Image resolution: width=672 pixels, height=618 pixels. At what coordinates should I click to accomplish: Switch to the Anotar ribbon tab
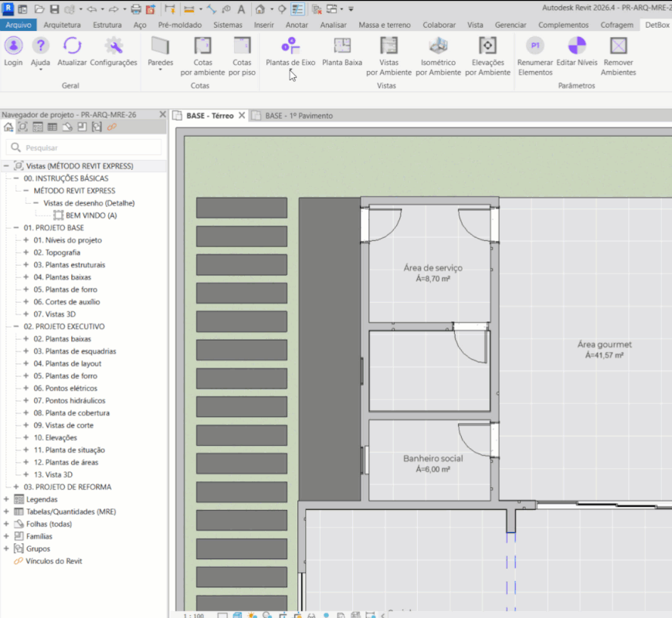click(x=297, y=25)
